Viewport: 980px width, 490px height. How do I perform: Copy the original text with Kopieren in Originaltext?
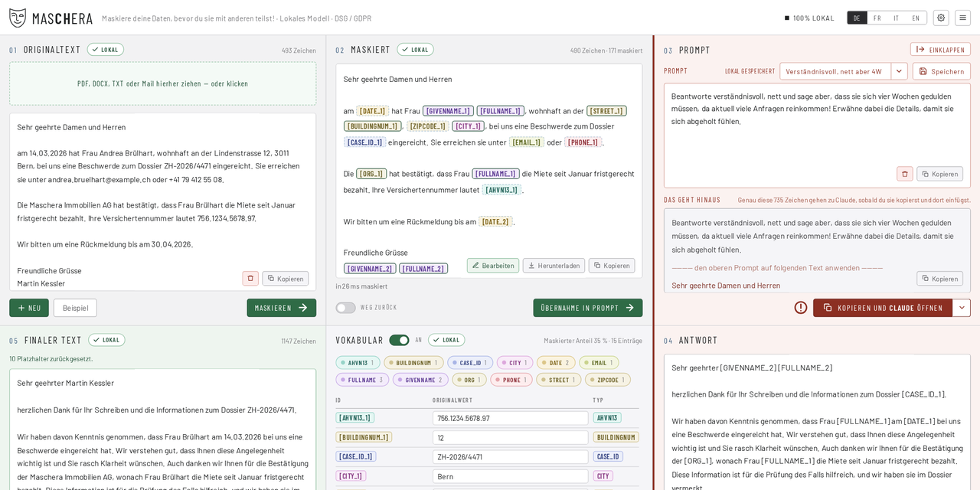pos(286,279)
